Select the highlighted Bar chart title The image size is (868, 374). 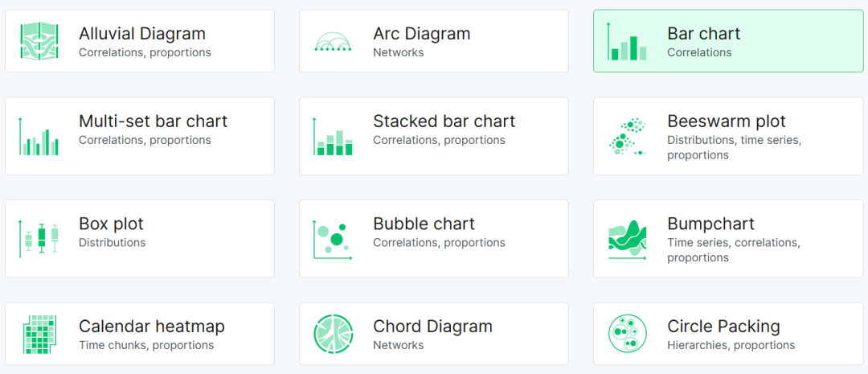(703, 34)
